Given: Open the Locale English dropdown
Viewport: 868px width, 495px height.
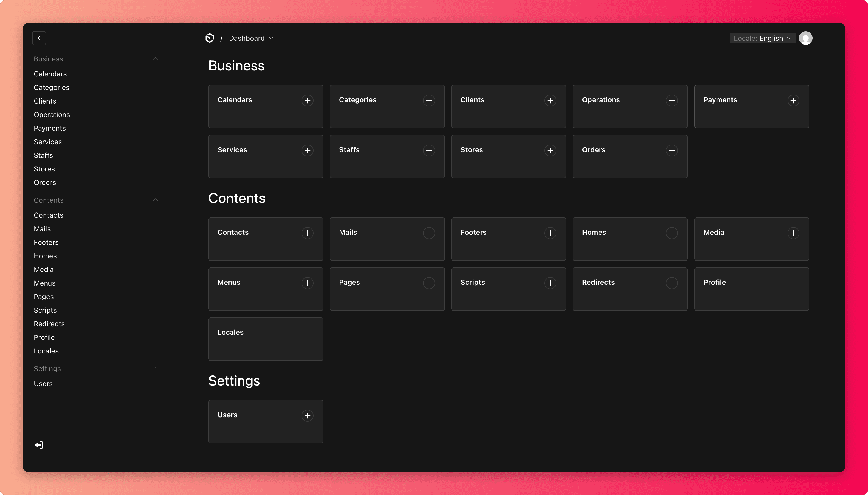Looking at the screenshot, I should (762, 38).
